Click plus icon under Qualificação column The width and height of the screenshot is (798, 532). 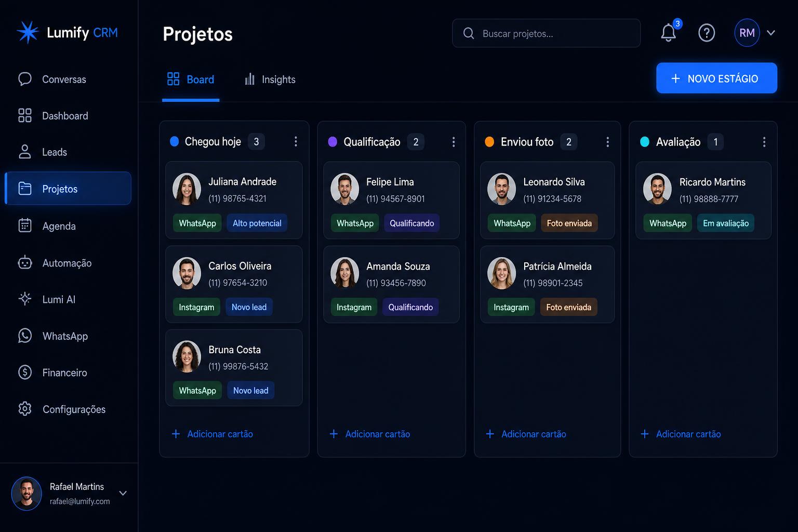click(334, 434)
